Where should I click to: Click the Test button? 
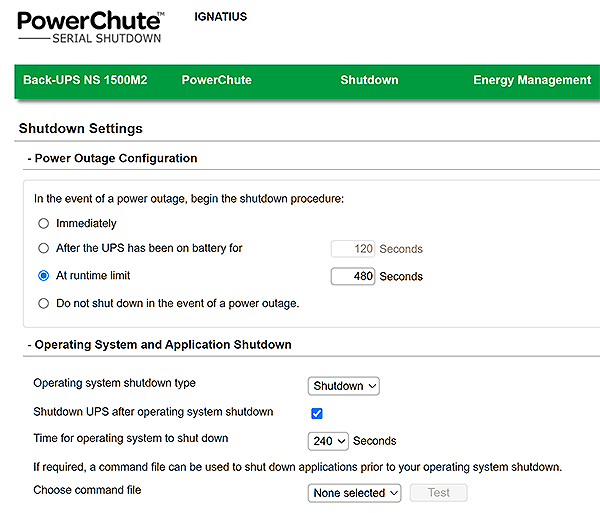(x=439, y=493)
